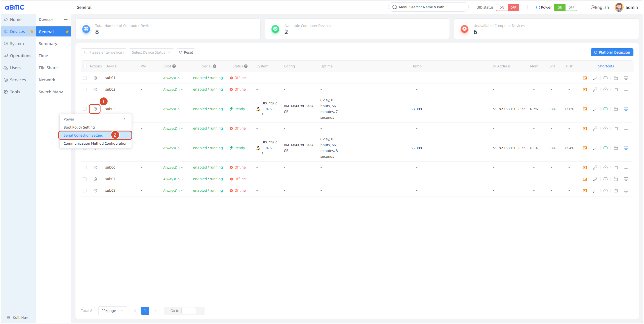Click the Platform Detection button
The height and width of the screenshot is (324, 644).
(x=612, y=52)
